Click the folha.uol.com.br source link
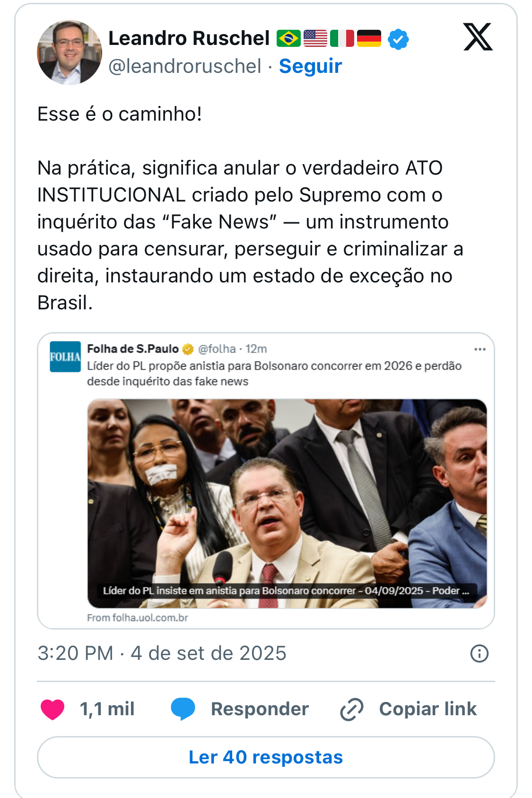This screenshot has width=532, height=798. pyautogui.click(x=137, y=618)
